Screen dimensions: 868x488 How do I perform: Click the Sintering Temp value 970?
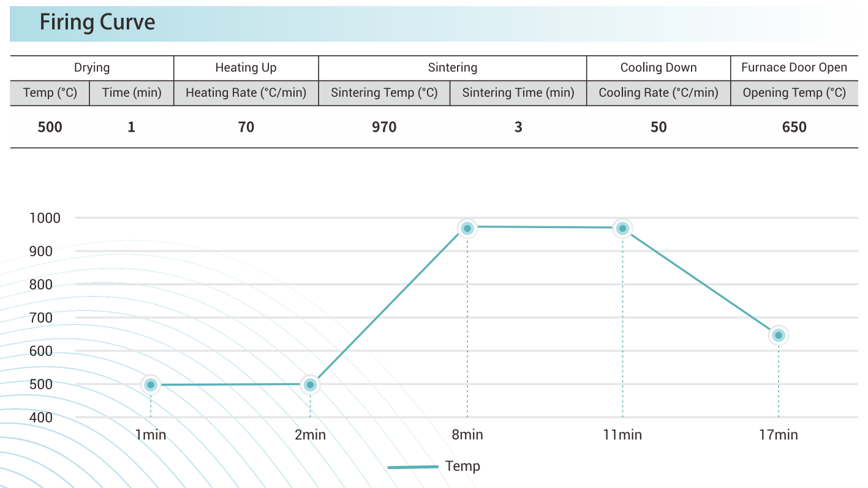(384, 128)
